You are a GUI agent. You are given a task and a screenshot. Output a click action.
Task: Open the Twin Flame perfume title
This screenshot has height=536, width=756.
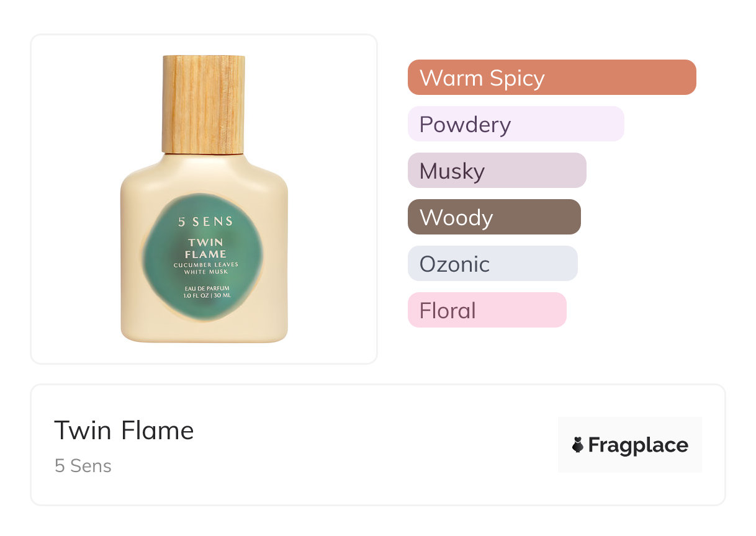[x=124, y=430]
